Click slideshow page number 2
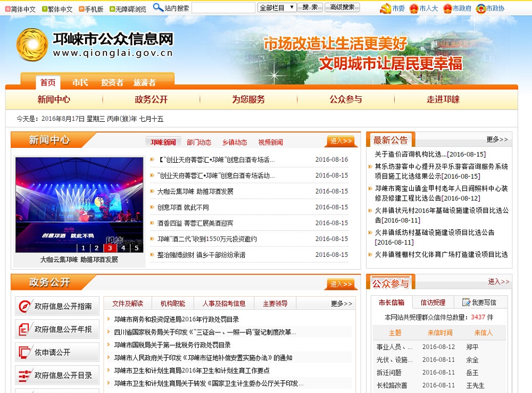Viewport: 532px width, 393px height. (97, 248)
